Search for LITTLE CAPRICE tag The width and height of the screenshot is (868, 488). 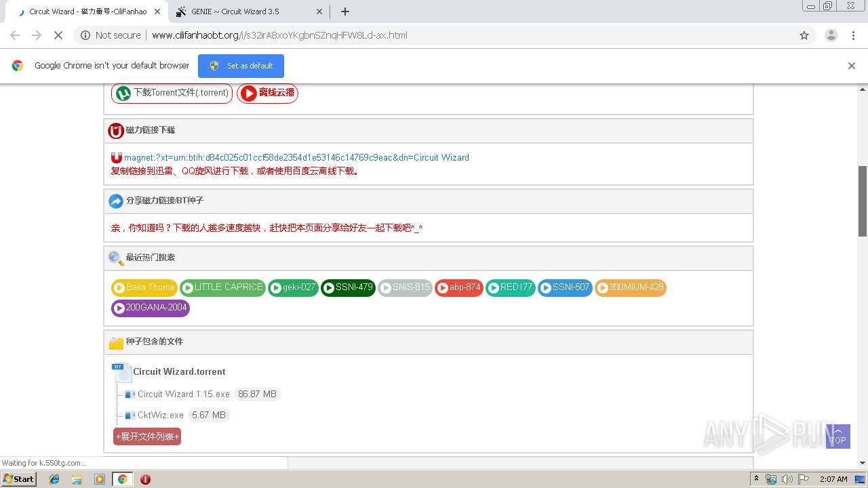click(x=222, y=287)
